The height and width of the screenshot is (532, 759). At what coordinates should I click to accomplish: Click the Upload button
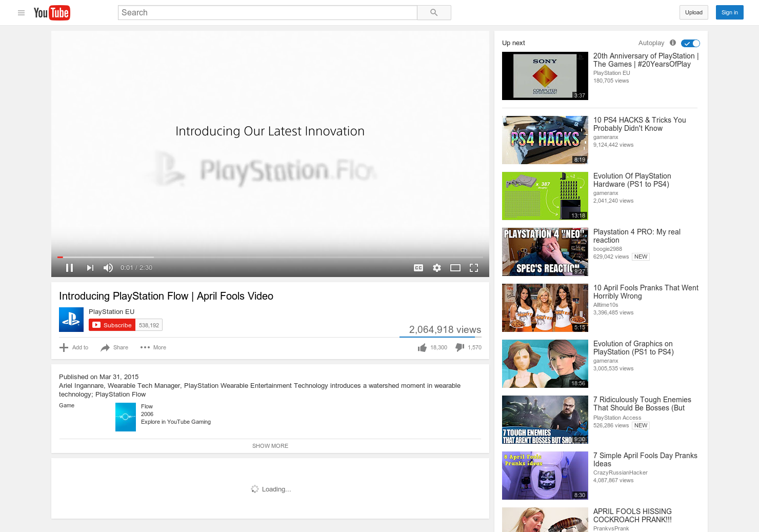[x=694, y=13]
